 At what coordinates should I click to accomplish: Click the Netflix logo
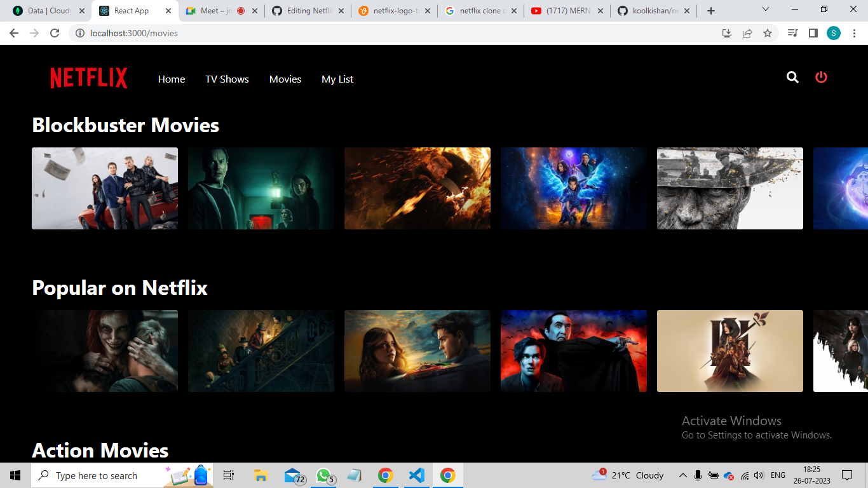88,78
